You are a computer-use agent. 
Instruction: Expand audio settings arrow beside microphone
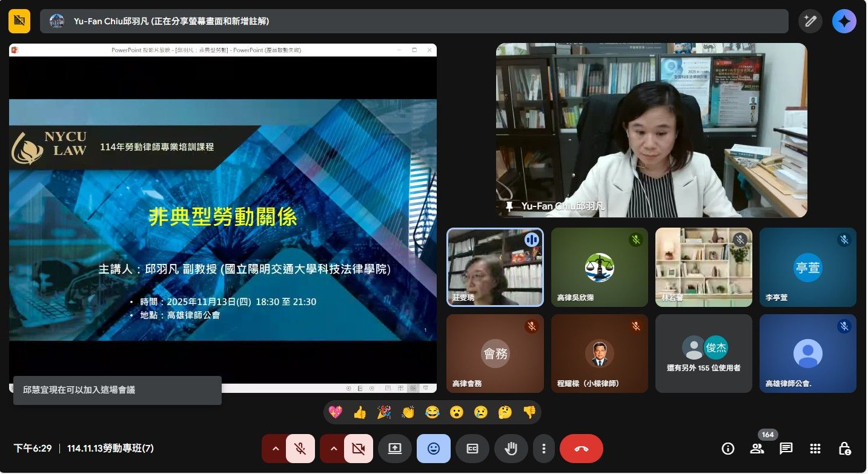pos(275,449)
